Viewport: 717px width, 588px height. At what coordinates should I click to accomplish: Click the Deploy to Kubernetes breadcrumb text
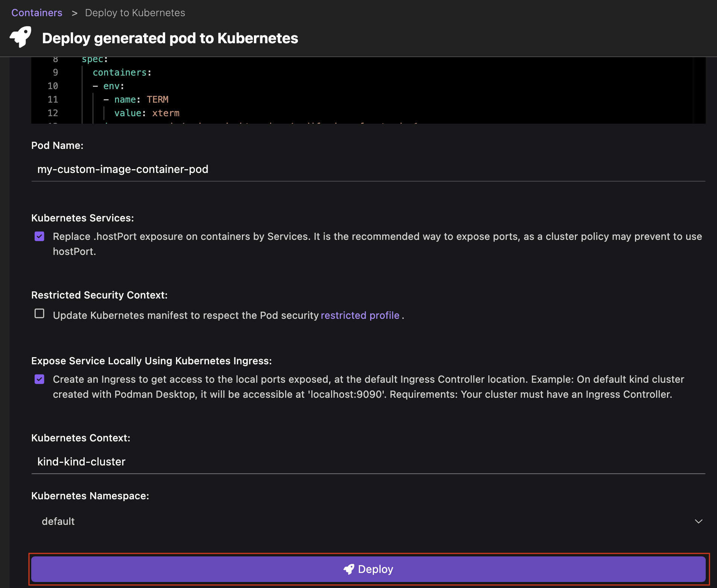135,13
